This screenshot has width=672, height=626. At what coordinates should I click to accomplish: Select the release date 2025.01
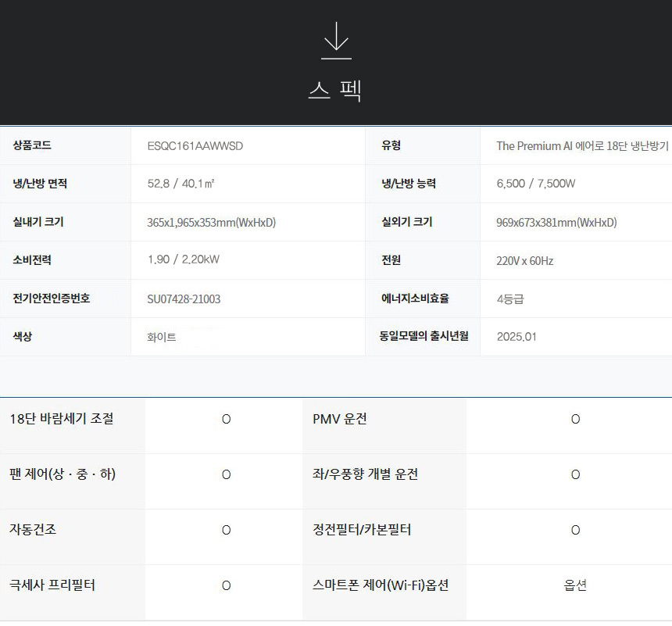coord(516,338)
